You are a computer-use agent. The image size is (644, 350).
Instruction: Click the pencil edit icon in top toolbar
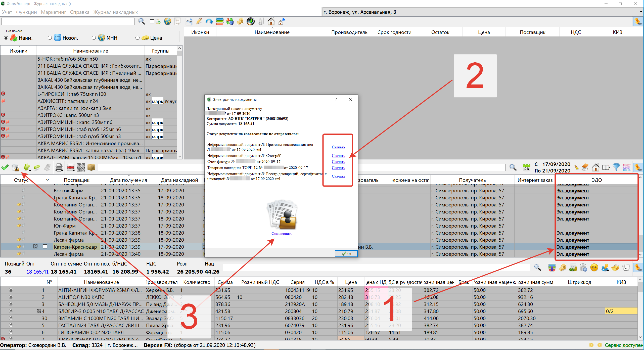tap(199, 22)
